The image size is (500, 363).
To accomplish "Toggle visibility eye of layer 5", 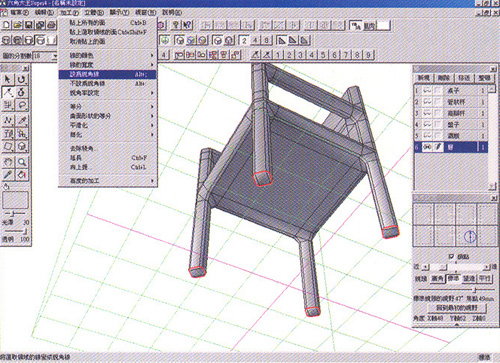I will (427, 136).
